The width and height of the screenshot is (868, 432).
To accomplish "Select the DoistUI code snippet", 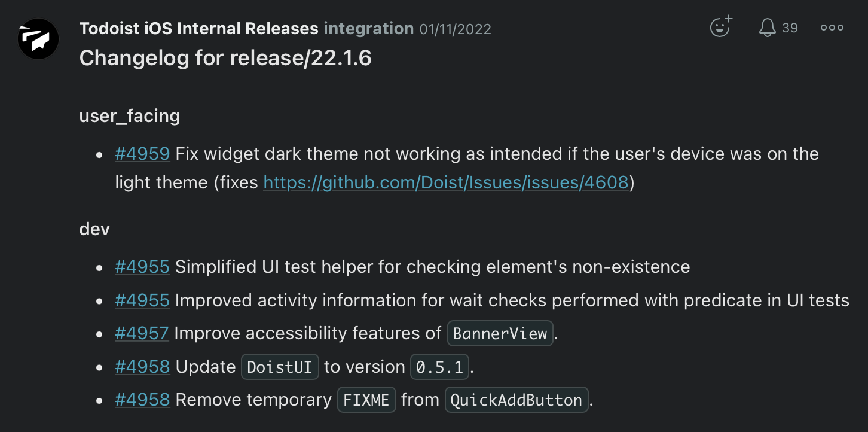I will [x=280, y=367].
